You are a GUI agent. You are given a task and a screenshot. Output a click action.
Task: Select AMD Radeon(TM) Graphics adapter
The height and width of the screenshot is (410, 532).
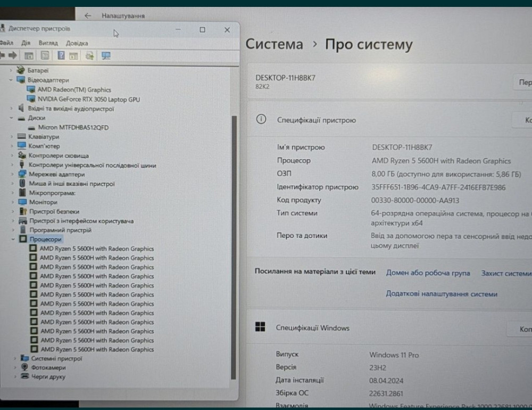(74, 90)
